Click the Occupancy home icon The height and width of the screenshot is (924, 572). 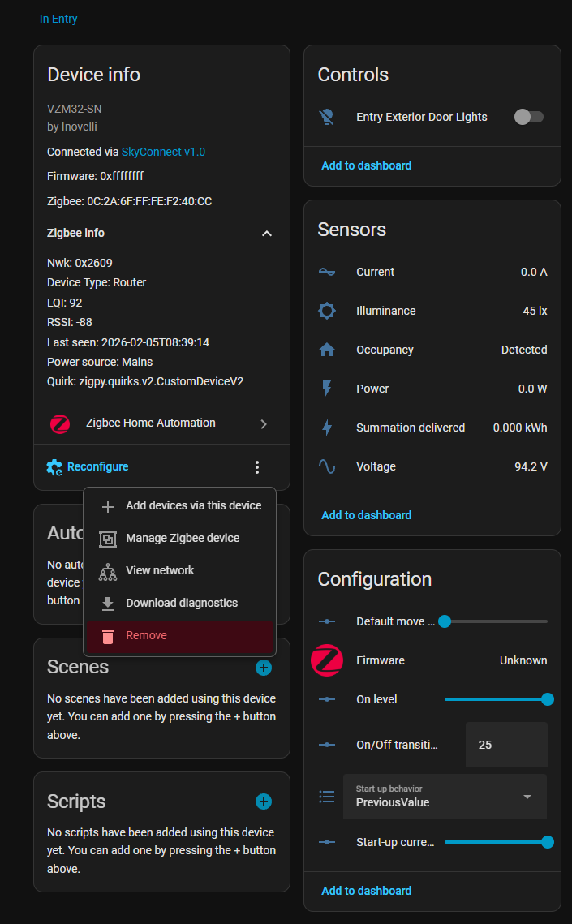pyautogui.click(x=327, y=350)
